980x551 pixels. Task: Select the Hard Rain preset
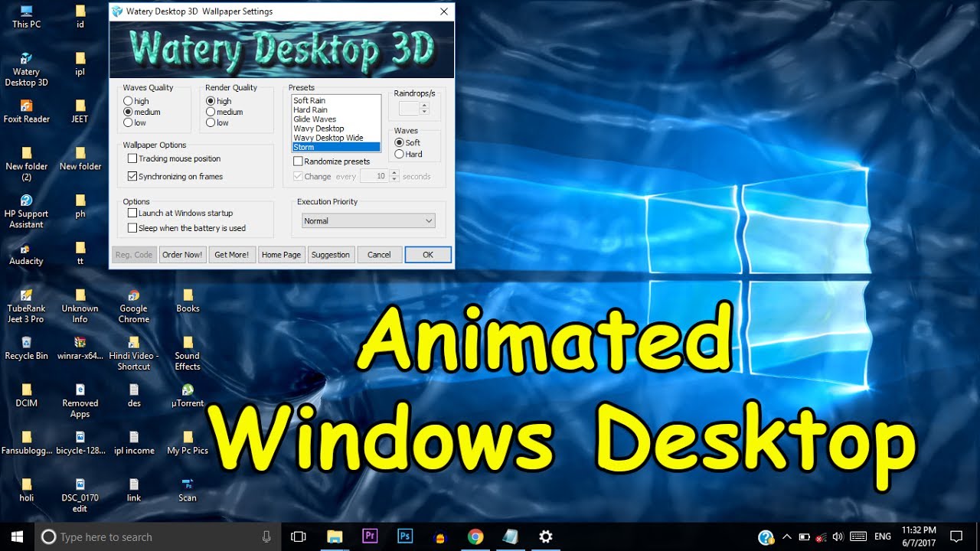(336, 109)
